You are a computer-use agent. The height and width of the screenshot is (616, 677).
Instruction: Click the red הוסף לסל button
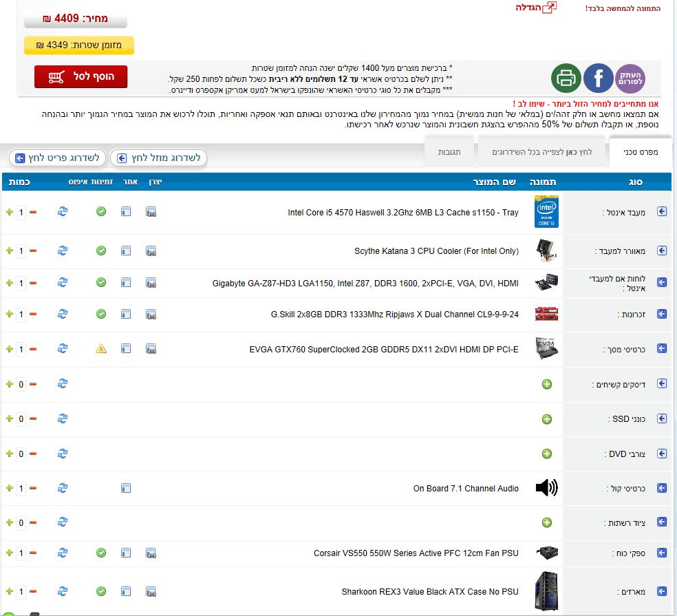[x=81, y=76]
